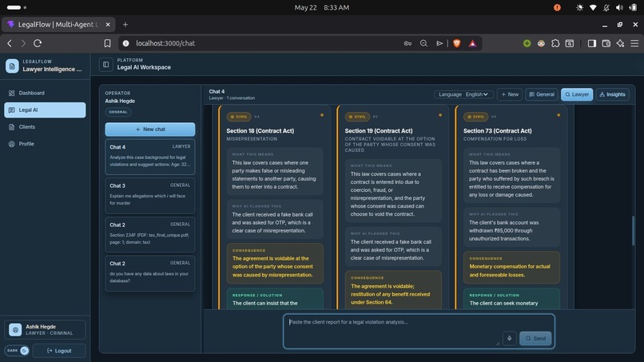The width and height of the screenshot is (644, 362).
Task: Click the Section 73 (Contract Act) title
Action: click(x=497, y=131)
